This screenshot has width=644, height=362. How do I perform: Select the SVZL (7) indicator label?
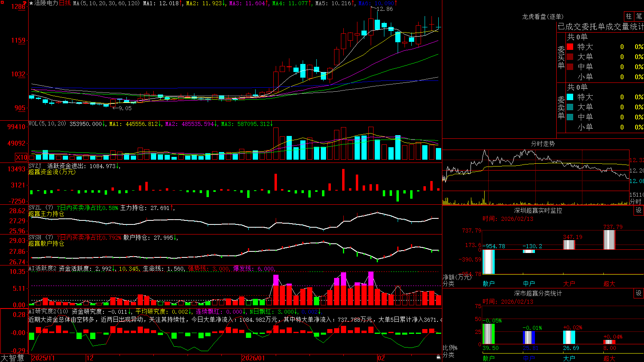pos(41,208)
